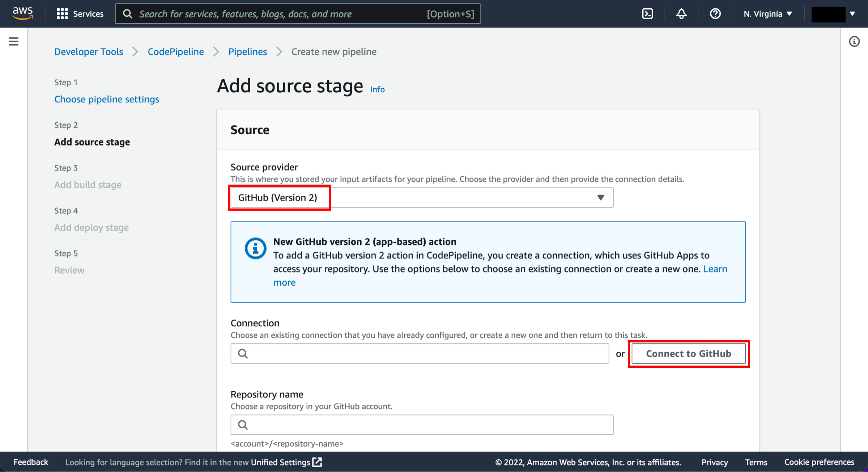Viewport: 868px width, 472px height.
Task: Select the Add deploy stage step
Action: click(92, 227)
